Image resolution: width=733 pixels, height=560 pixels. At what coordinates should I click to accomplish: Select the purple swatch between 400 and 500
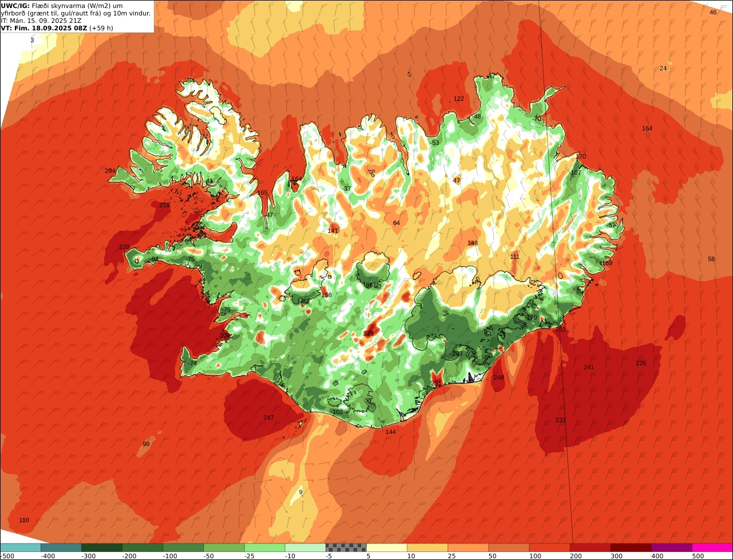click(671, 547)
